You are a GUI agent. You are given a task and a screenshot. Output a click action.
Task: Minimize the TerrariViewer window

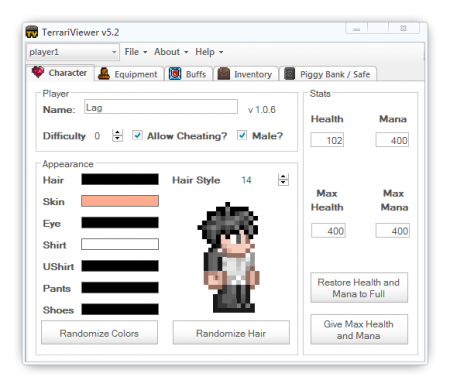pyautogui.click(x=356, y=28)
